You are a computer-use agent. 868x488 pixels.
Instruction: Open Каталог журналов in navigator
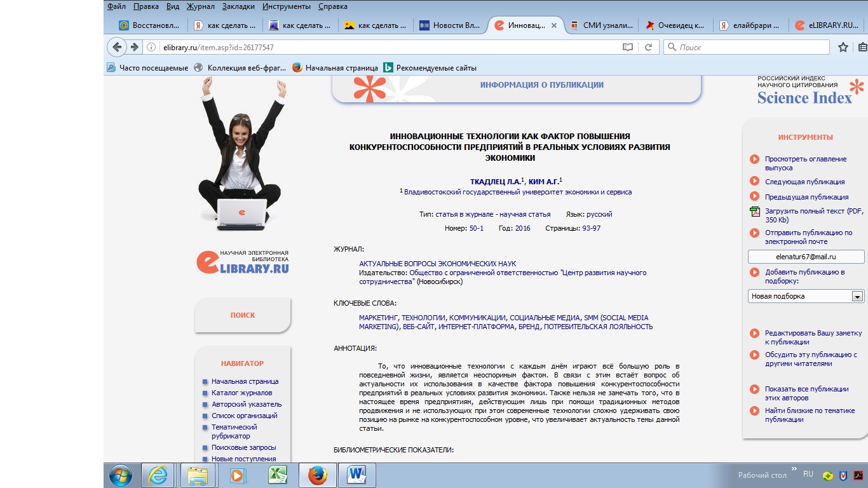pyautogui.click(x=241, y=393)
